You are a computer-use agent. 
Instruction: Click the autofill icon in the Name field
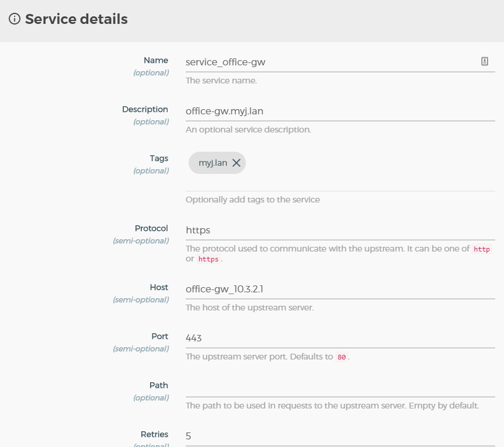tap(484, 61)
